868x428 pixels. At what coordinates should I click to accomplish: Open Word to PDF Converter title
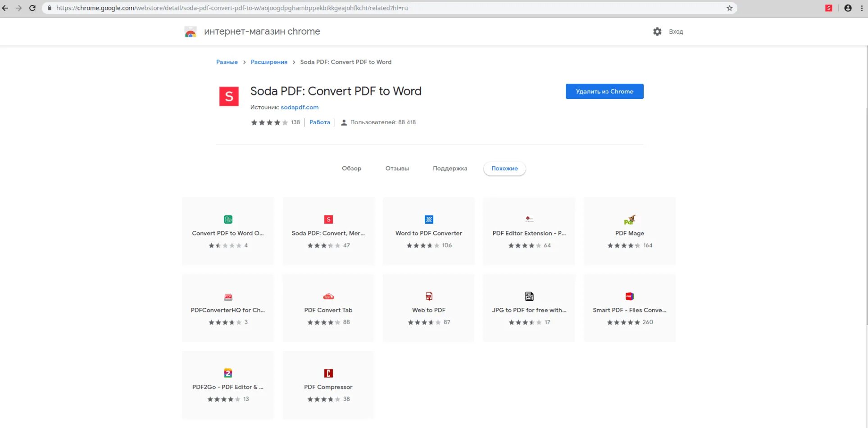[429, 233]
